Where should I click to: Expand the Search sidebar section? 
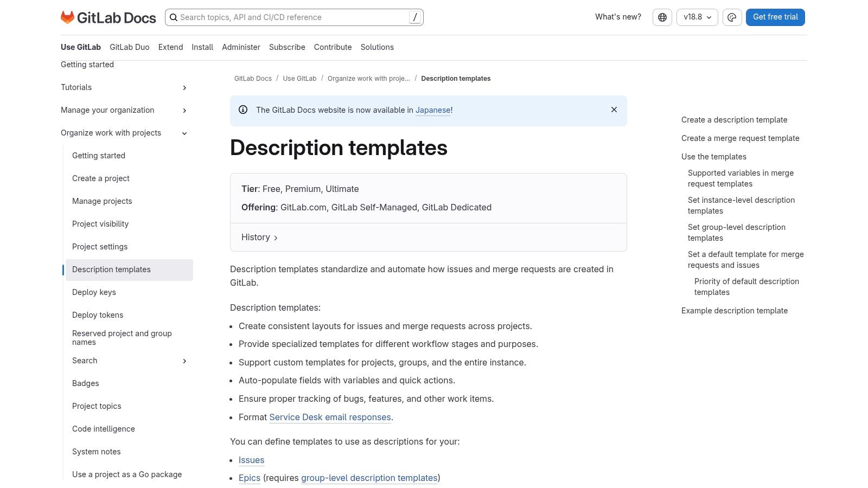(x=184, y=361)
